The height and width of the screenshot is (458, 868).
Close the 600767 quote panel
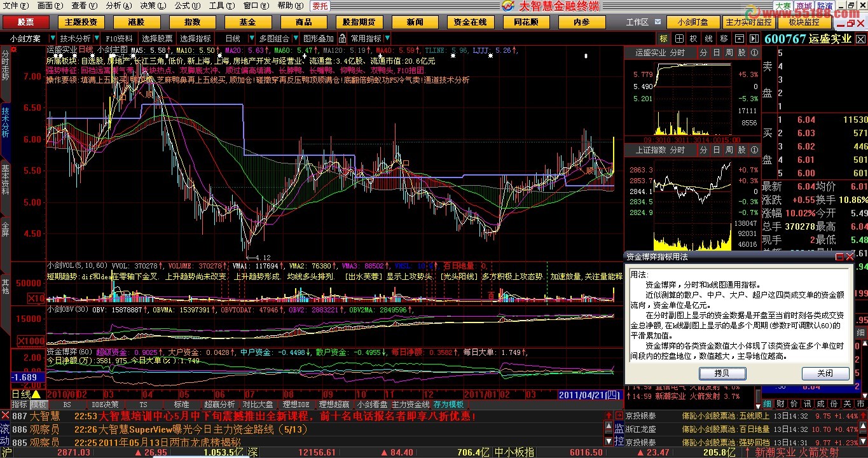(860, 38)
